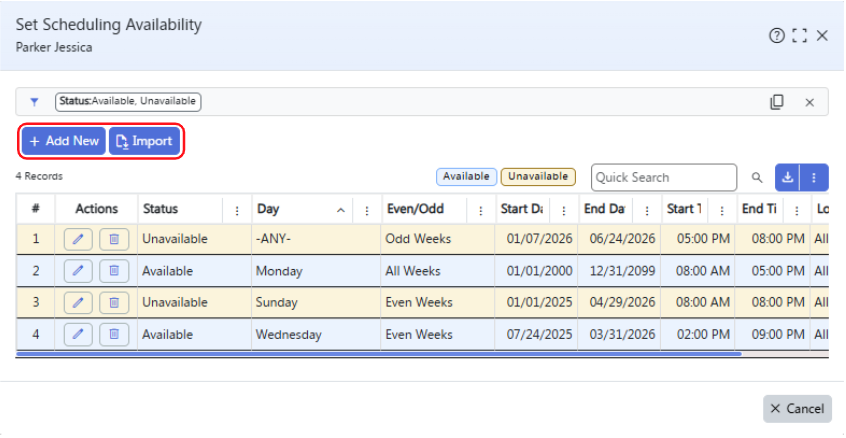Edit the Monday availability record
The width and height of the screenshot is (846, 438).
click(78, 271)
